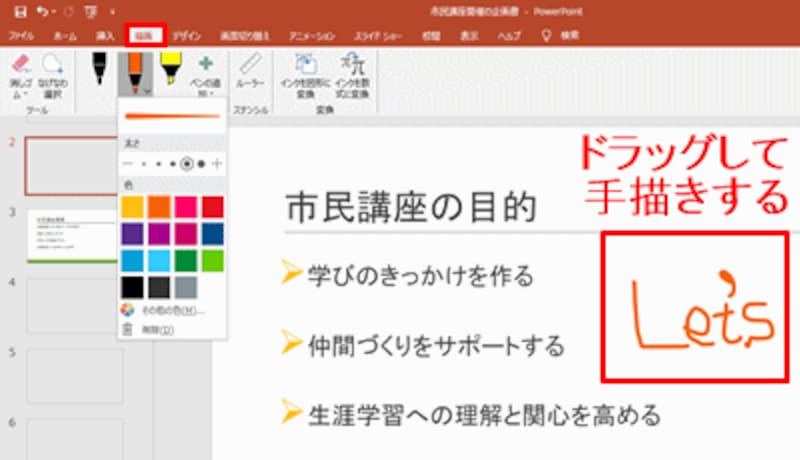The width and height of the screenshot is (800, 460).
Task: Pick the dark blue color swatch
Action: (212, 234)
